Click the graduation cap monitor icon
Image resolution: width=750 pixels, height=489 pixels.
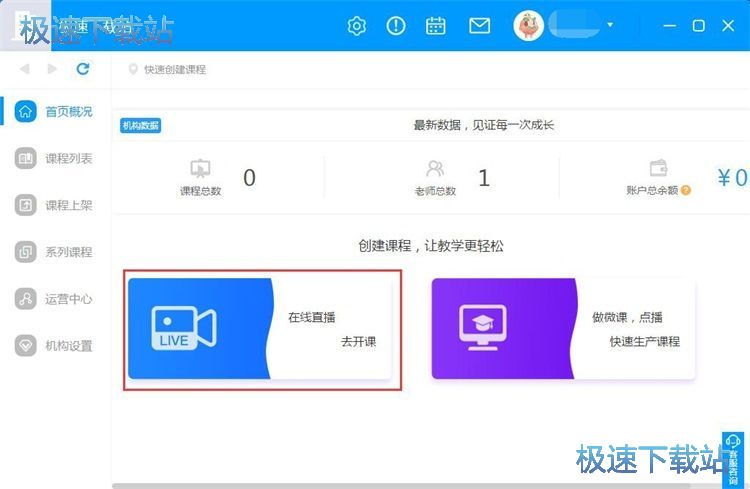[483, 327]
